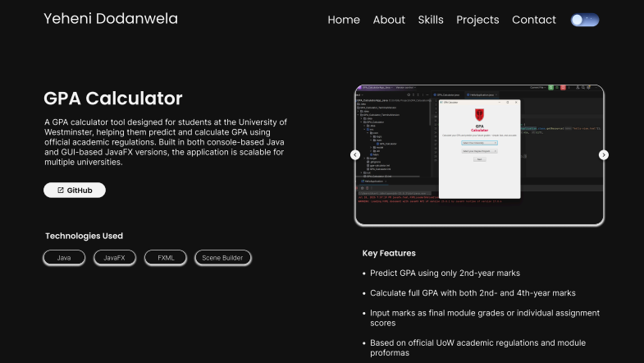Click 'Calculate full GPA with both 2nd- and 4th-year marks'
Image resolution: width=644 pixels, height=363 pixels.
tap(473, 293)
